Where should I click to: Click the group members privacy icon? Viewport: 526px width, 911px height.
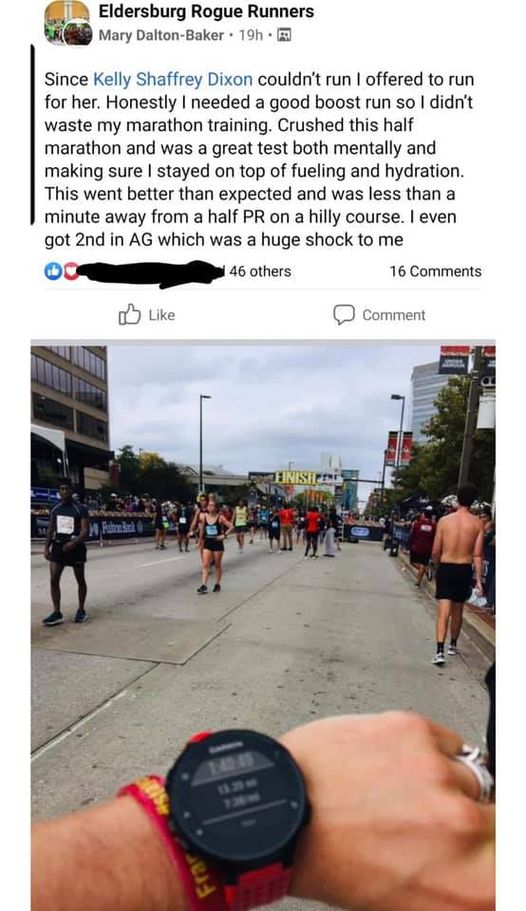[x=284, y=35]
